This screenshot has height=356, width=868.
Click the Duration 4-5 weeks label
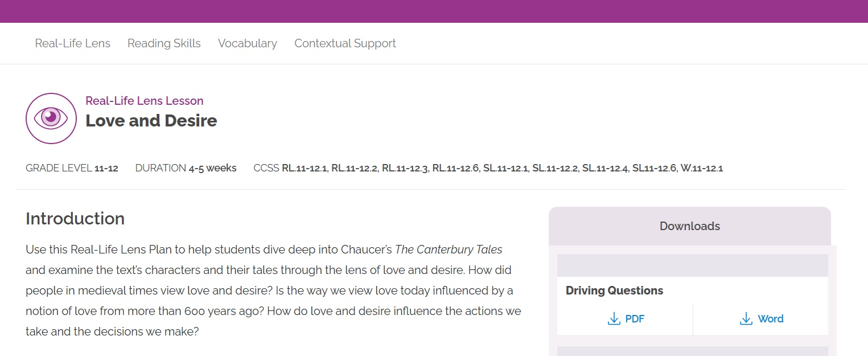pyautogui.click(x=186, y=168)
